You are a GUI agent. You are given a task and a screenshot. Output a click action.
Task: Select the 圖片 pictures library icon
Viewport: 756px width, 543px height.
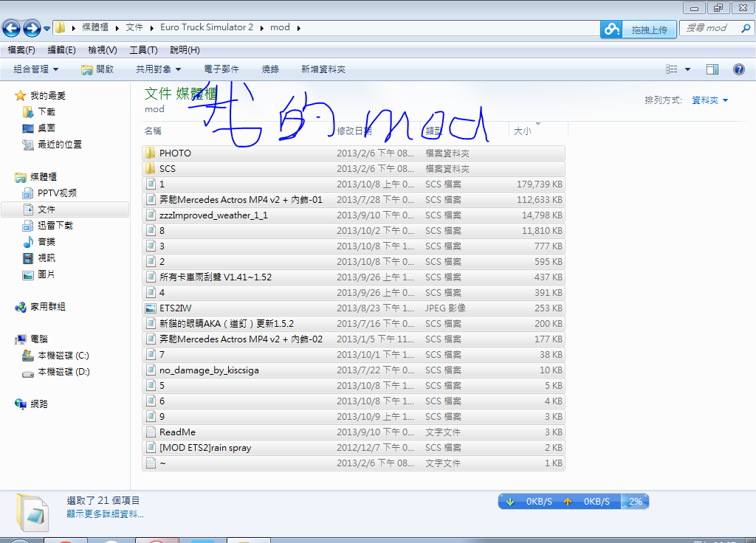click(x=28, y=274)
